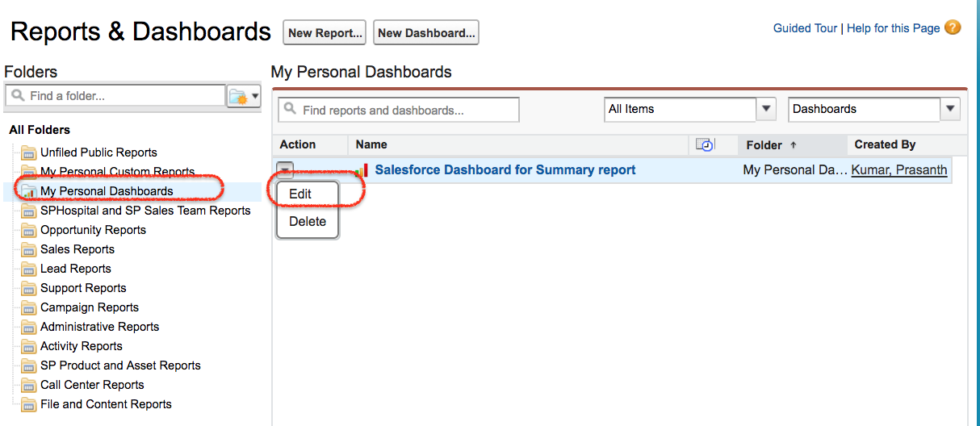Viewport: 980px width, 426px height.
Task: Click the dashboard bar chart icon
Action: [361, 170]
